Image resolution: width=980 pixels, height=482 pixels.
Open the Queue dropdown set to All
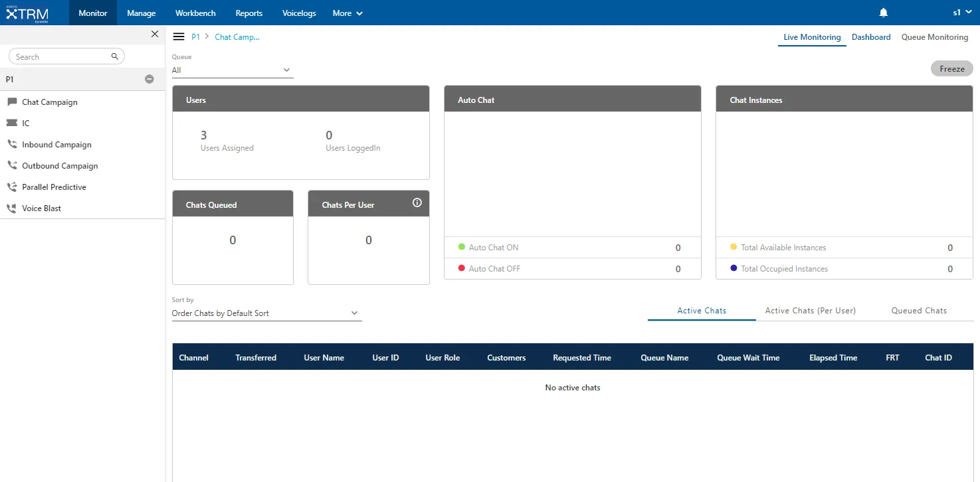tap(233, 70)
